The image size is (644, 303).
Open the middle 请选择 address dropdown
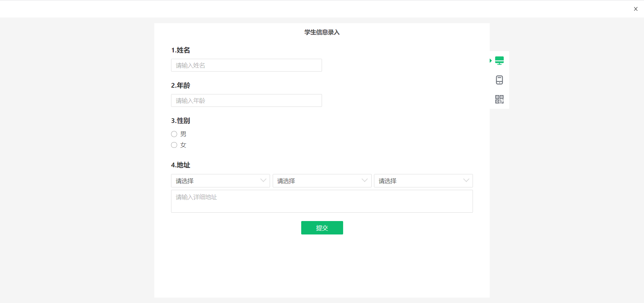click(x=322, y=181)
